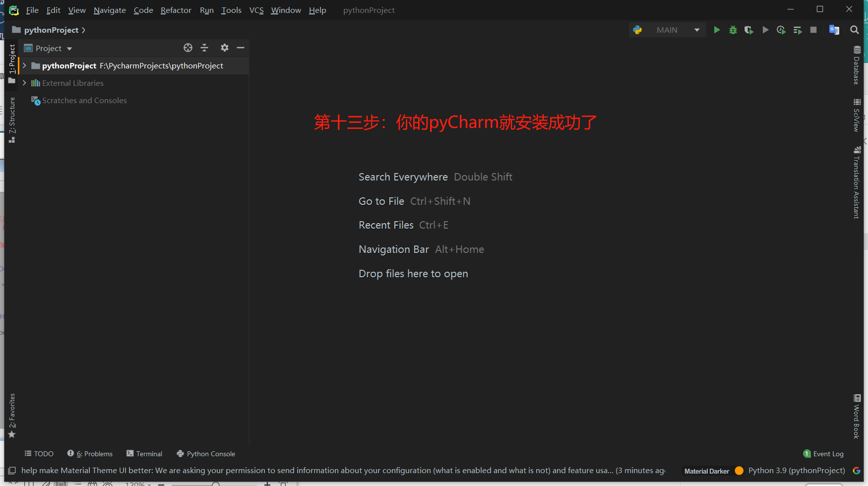Open the Tools menu

point(231,10)
